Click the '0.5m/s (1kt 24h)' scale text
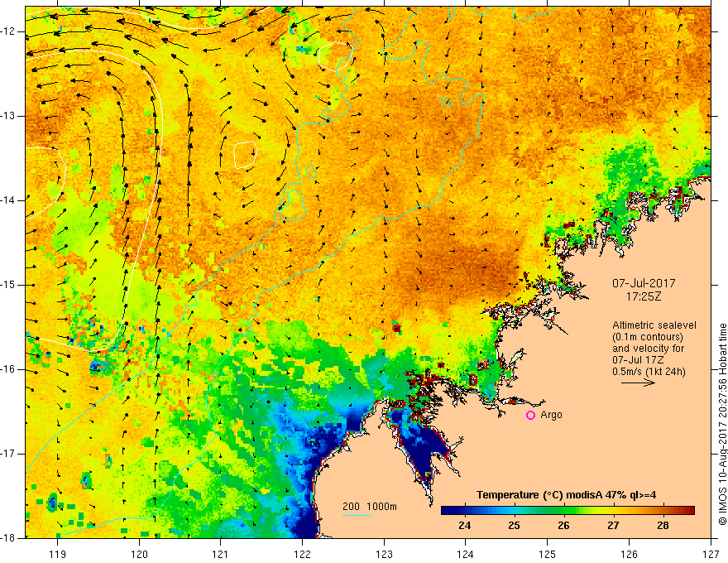Image resolution: width=728 pixels, height=563 pixels. (x=649, y=372)
